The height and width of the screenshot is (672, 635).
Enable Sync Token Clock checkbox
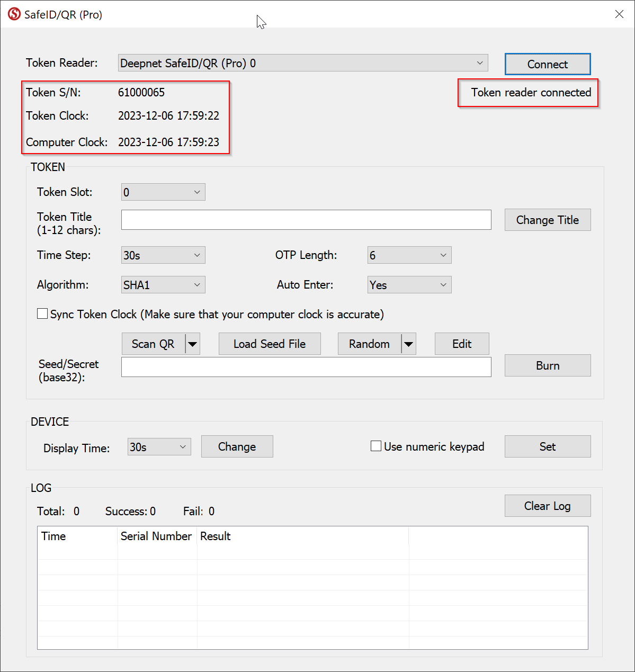(42, 314)
